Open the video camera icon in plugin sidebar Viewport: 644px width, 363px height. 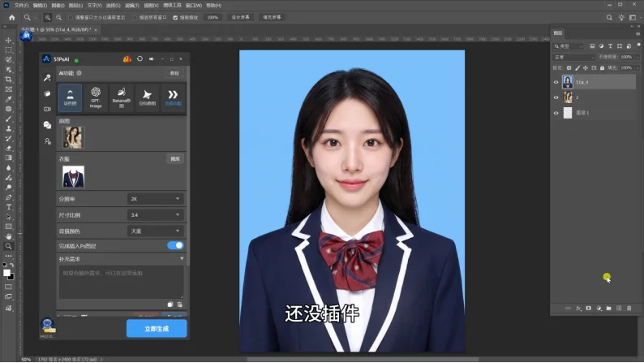[47, 109]
